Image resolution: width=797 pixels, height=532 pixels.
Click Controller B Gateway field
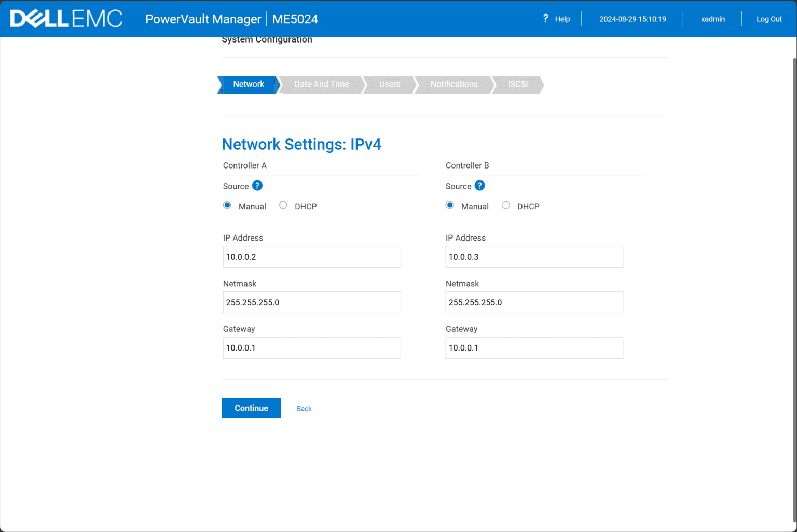[534, 348]
